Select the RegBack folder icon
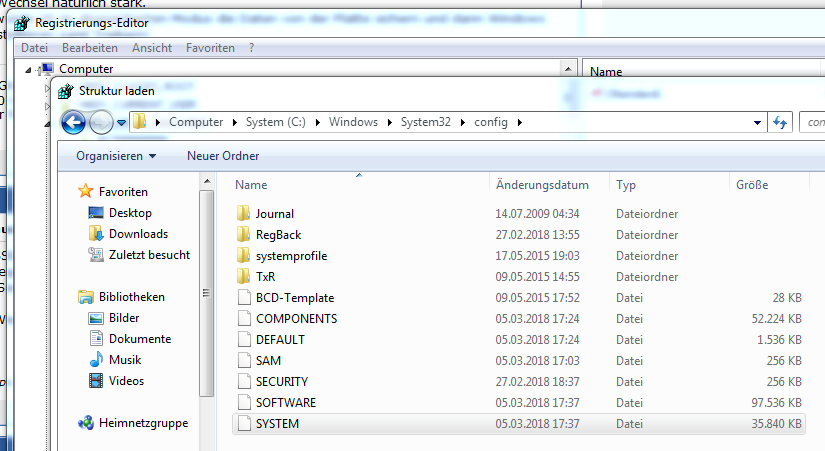825x451 pixels. click(243, 234)
